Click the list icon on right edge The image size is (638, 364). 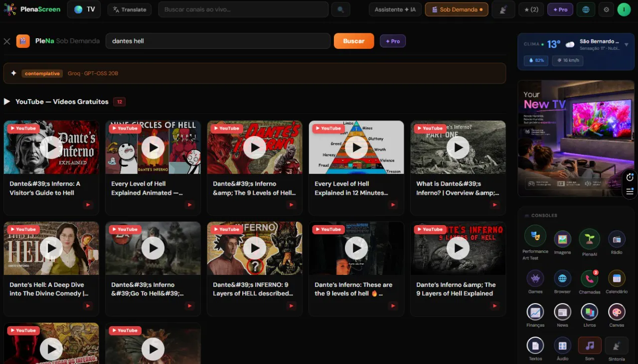click(630, 191)
